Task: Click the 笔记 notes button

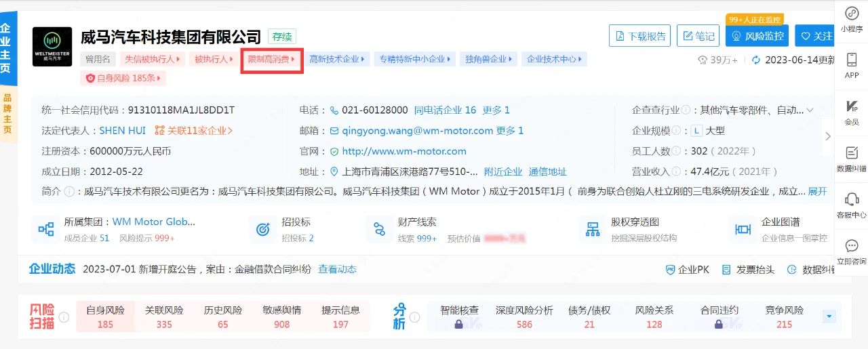Action: click(x=698, y=36)
